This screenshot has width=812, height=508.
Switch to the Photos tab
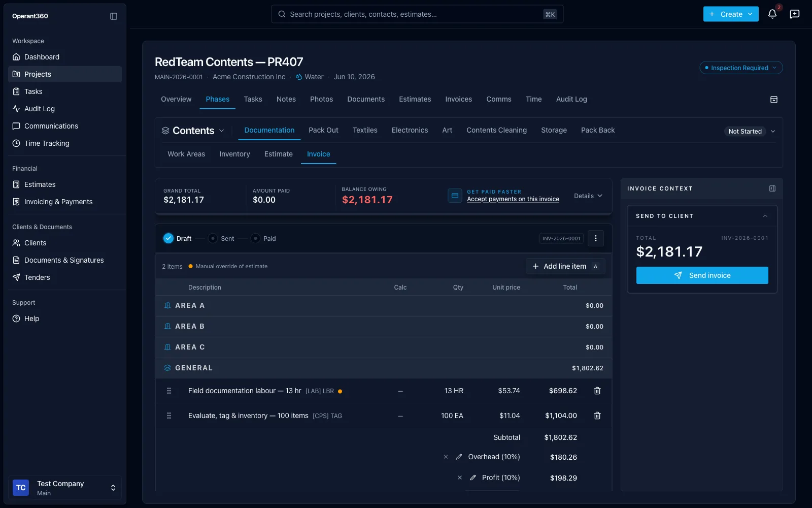coord(321,99)
